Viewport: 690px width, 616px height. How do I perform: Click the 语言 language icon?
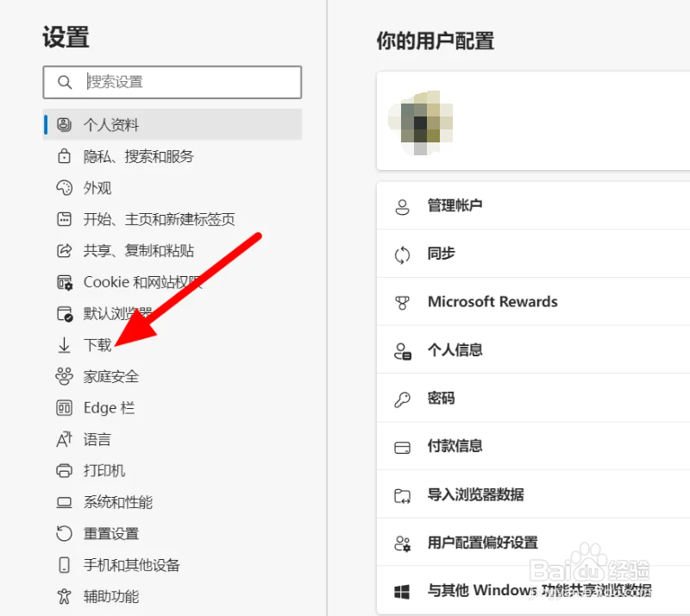click(64, 439)
